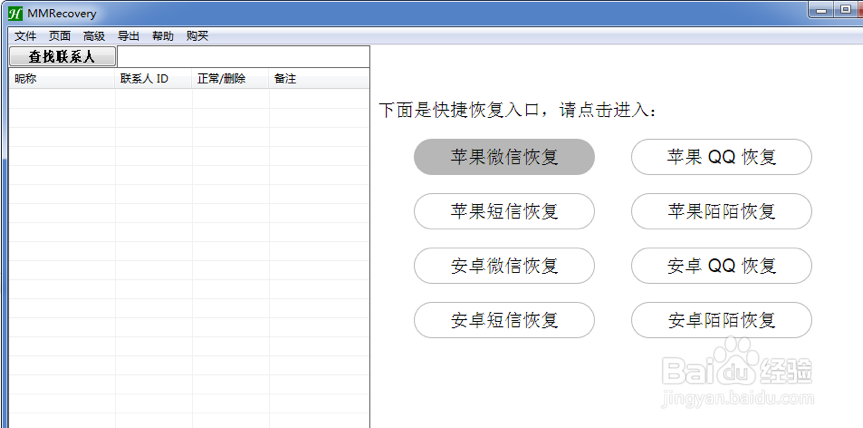863x428 pixels.
Task: Maximize the MMRecovery window
Action: pos(845,9)
